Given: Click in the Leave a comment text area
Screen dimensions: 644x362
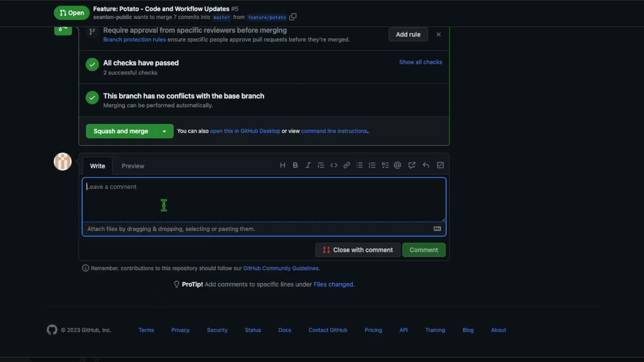Looking at the screenshot, I should tap(264, 200).
